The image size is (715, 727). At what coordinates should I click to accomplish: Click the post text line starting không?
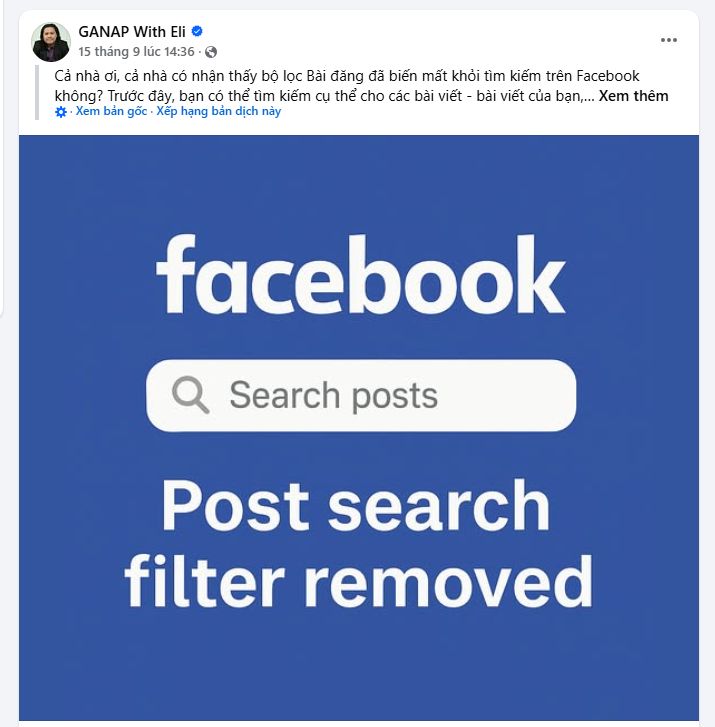(325, 96)
